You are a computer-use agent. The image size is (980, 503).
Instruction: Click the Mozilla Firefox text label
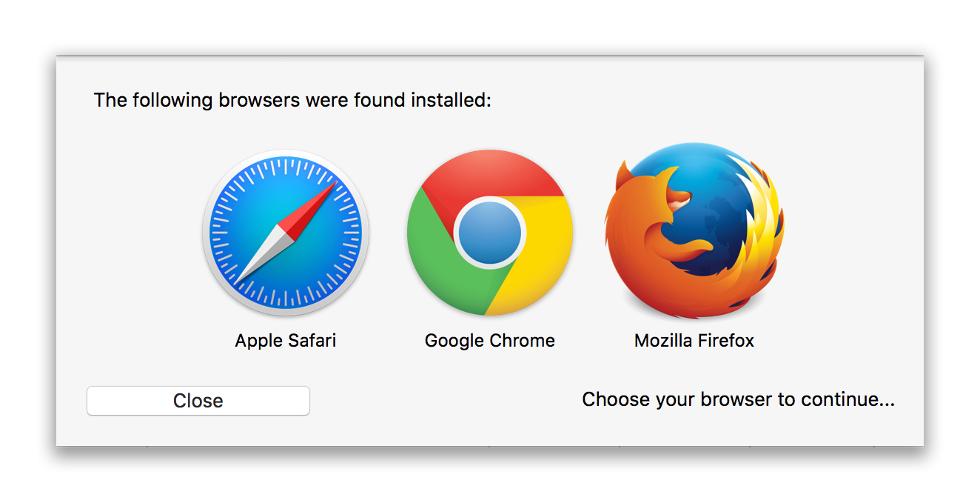694,341
